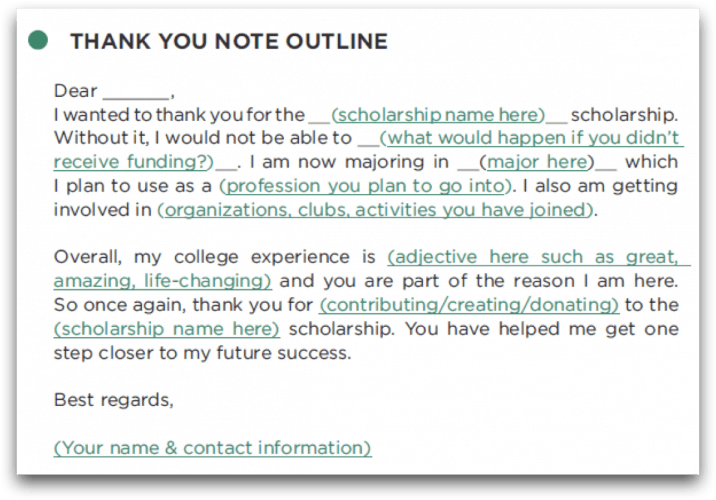Viewport: 716px width, 500px height.
Task: Click 'Overall, my college experience is' text
Action: (215, 257)
